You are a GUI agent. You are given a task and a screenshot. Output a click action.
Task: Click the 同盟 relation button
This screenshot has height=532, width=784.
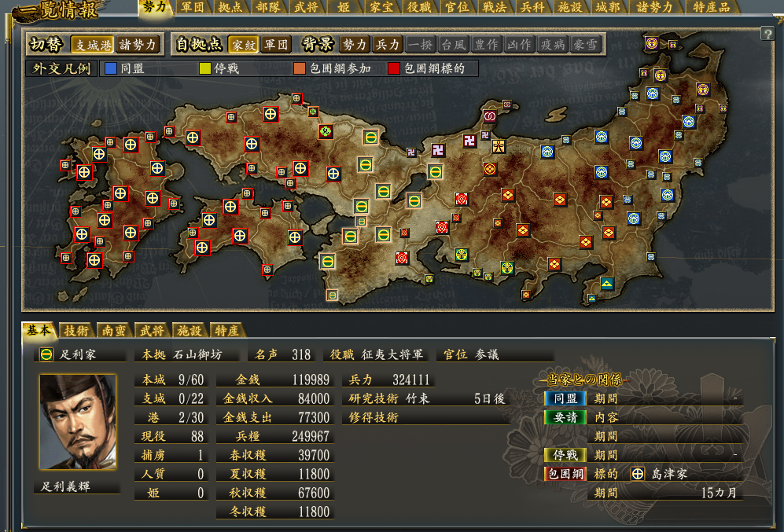point(565,398)
